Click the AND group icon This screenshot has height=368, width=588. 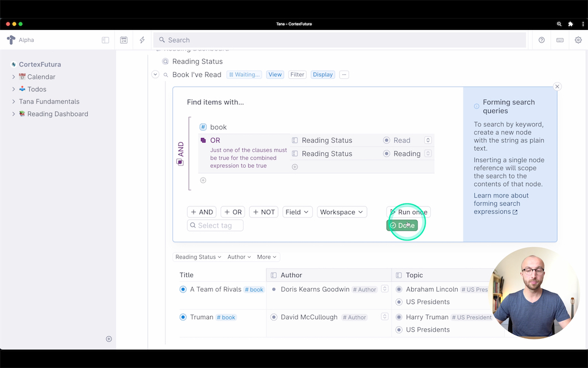[x=180, y=162]
